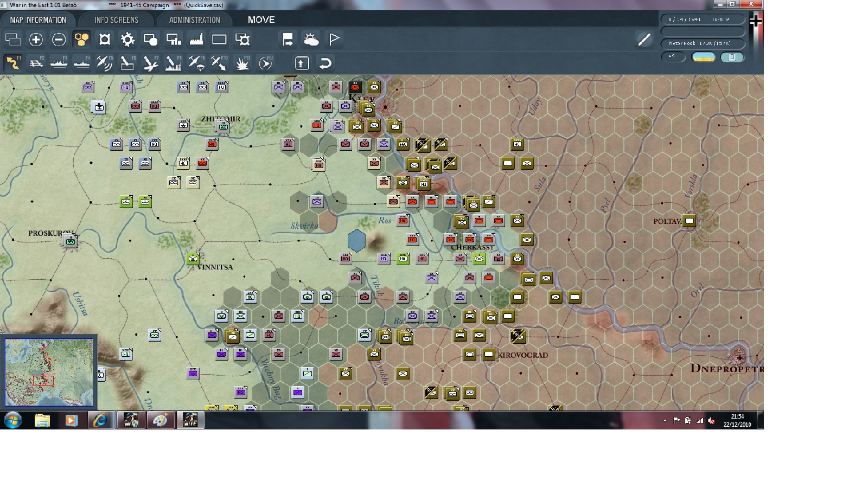Click the diagonal slash tool button
The image size is (868, 488).
pos(644,40)
